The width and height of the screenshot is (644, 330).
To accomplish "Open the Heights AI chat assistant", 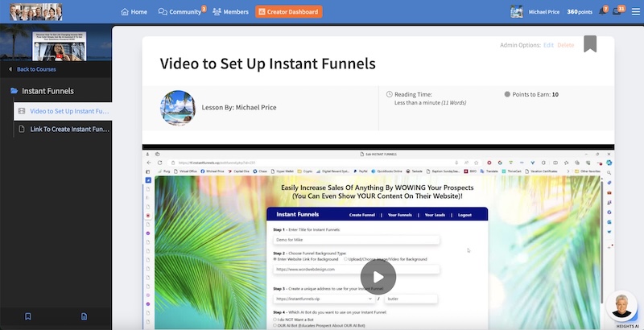I will coord(621,307).
